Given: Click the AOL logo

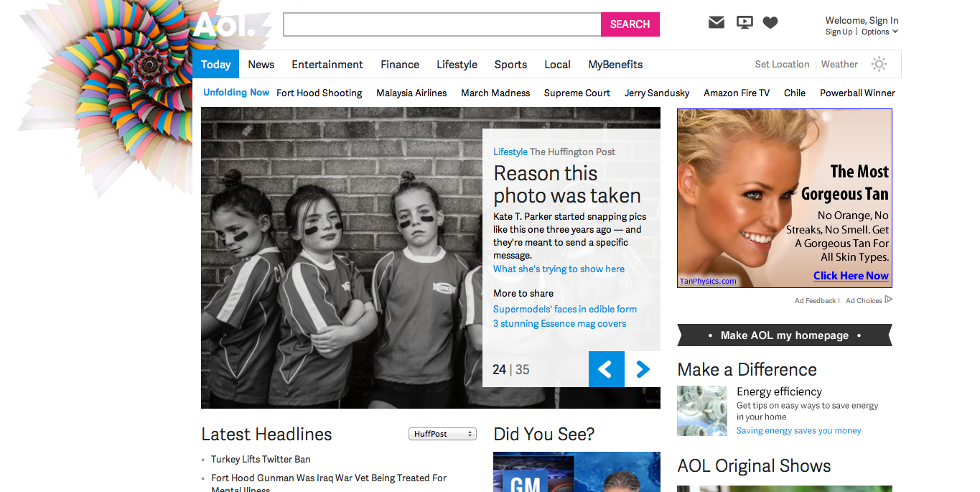Looking at the screenshot, I should (224, 25).
